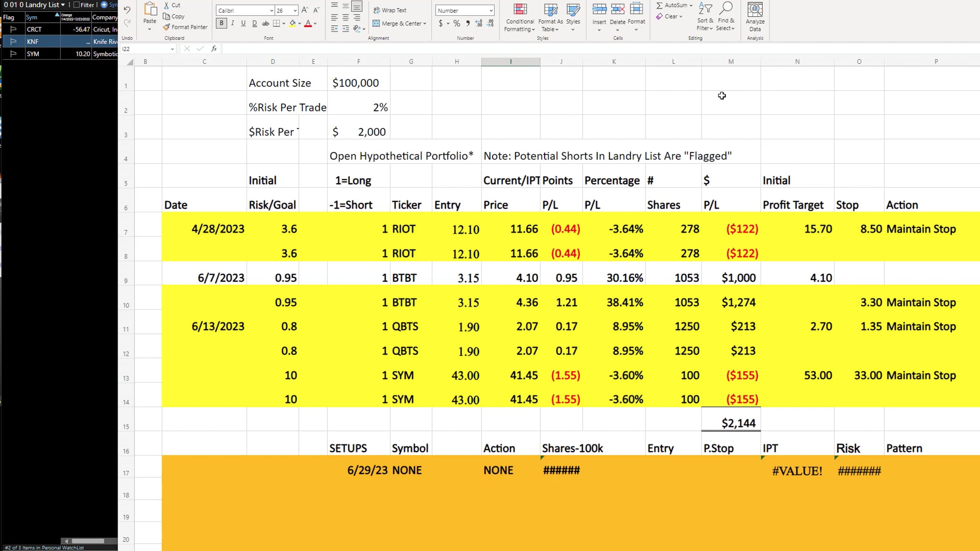Open the cell Styles gallery
The image size is (980, 551).
coord(573,17)
